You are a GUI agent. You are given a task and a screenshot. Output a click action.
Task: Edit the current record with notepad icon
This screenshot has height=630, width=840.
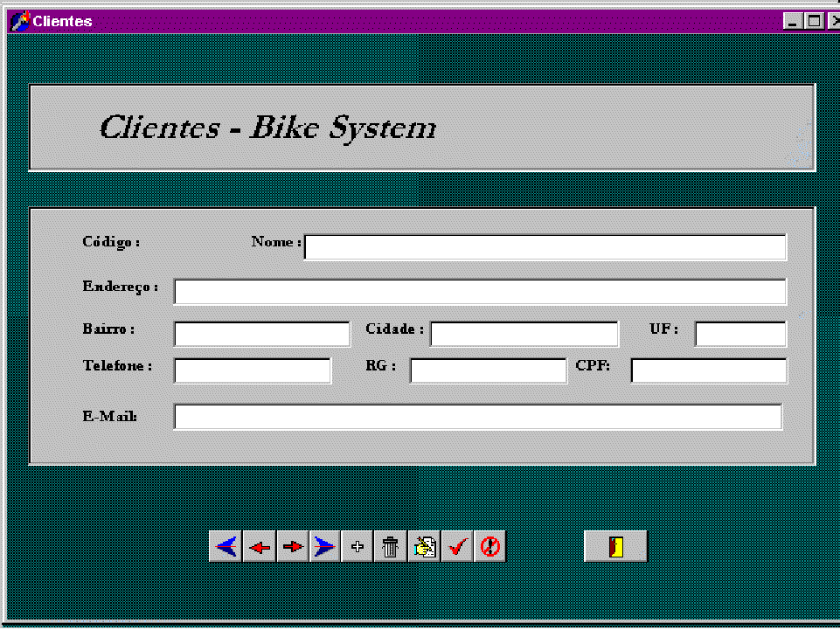pos(424,546)
